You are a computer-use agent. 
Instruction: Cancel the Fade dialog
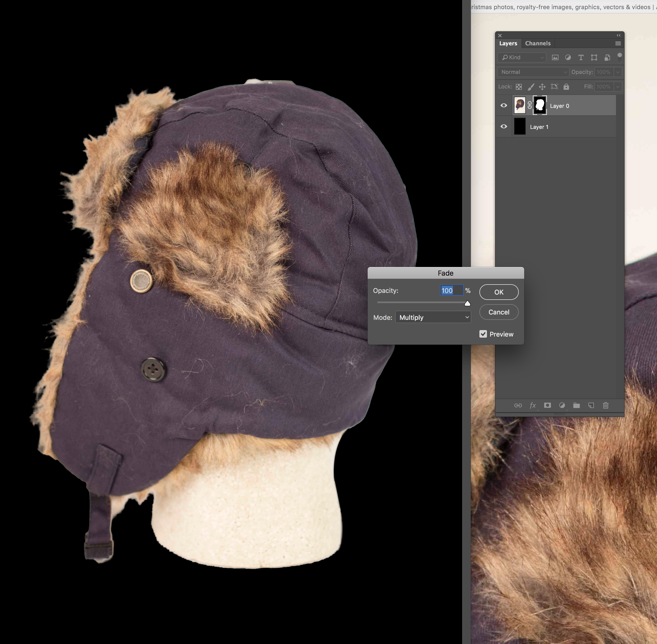[499, 312]
